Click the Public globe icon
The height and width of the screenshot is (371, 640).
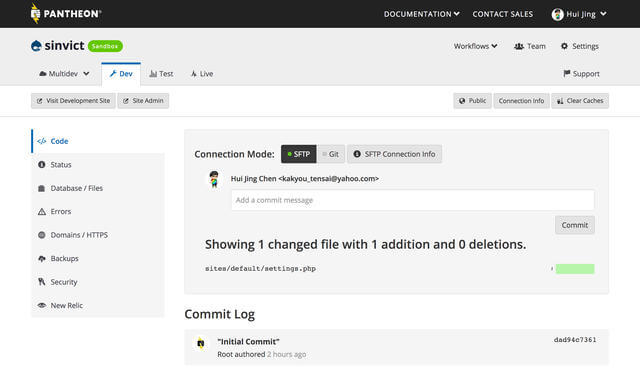pos(462,101)
